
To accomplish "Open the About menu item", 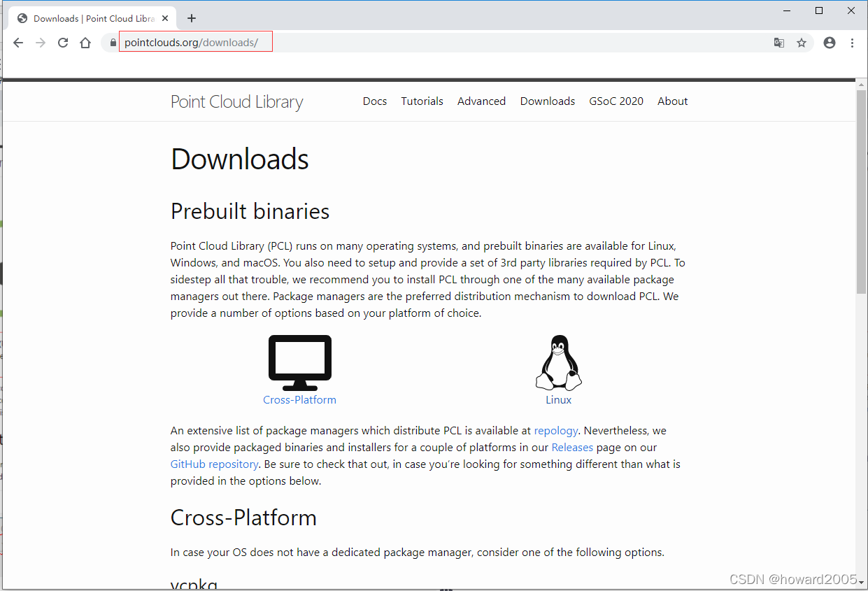I will click(673, 101).
